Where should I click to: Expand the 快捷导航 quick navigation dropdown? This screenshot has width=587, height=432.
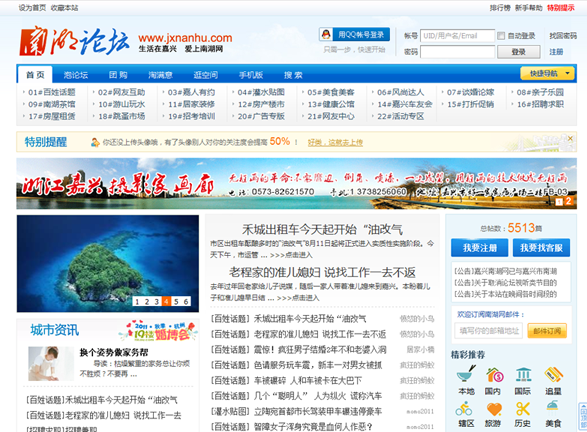pos(548,73)
